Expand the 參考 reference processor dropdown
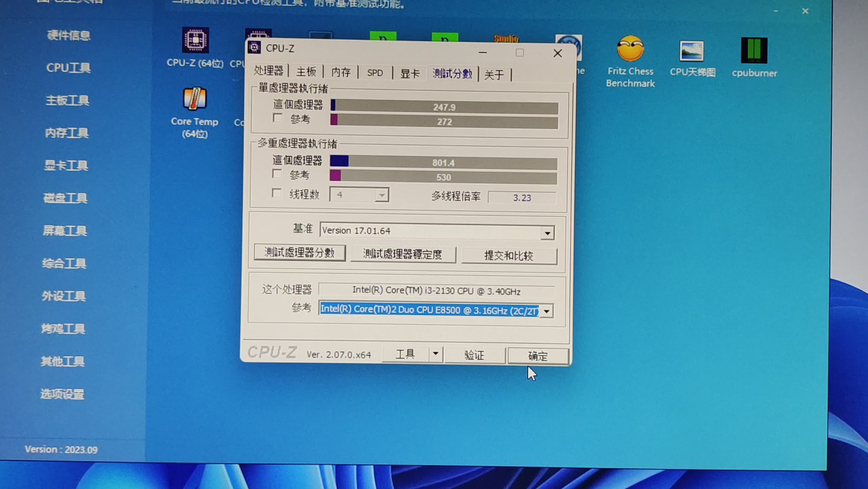The height and width of the screenshot is (489, 868). [547, 311]
